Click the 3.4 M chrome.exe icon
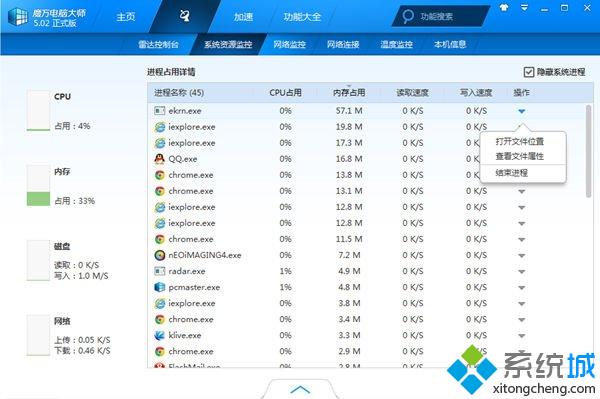600x399 pixels. (160, 319)
